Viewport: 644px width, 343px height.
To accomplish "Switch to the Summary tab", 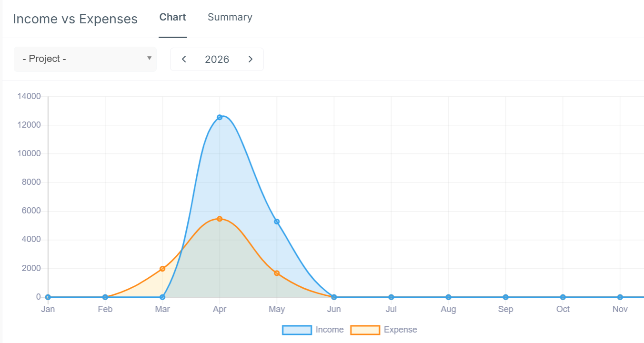I will coord(230,17).
